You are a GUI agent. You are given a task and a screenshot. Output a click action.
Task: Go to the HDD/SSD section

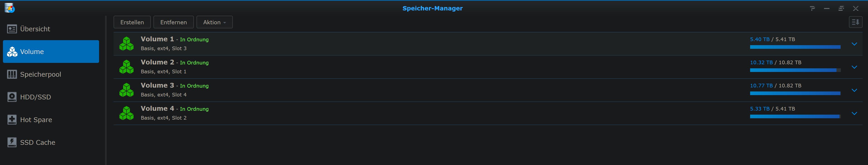35,97
